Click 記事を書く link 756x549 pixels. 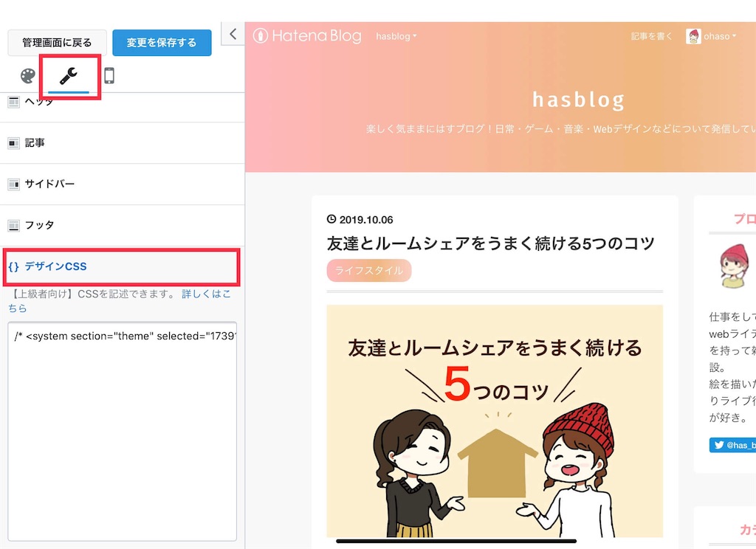pyautogui.click(x=651, y=36)
